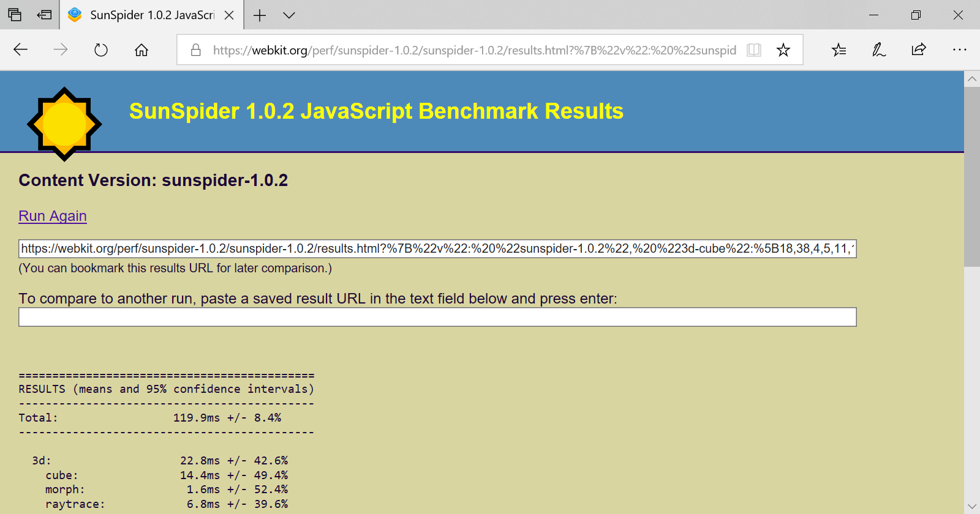This screenshot has width=980, height=514.
Task: Click the morph result row
Action: pos(167,490)
